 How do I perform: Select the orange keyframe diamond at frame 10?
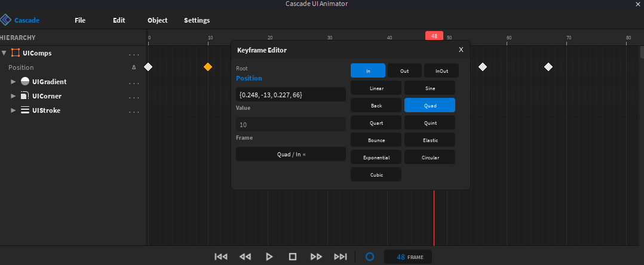[208, 67]
